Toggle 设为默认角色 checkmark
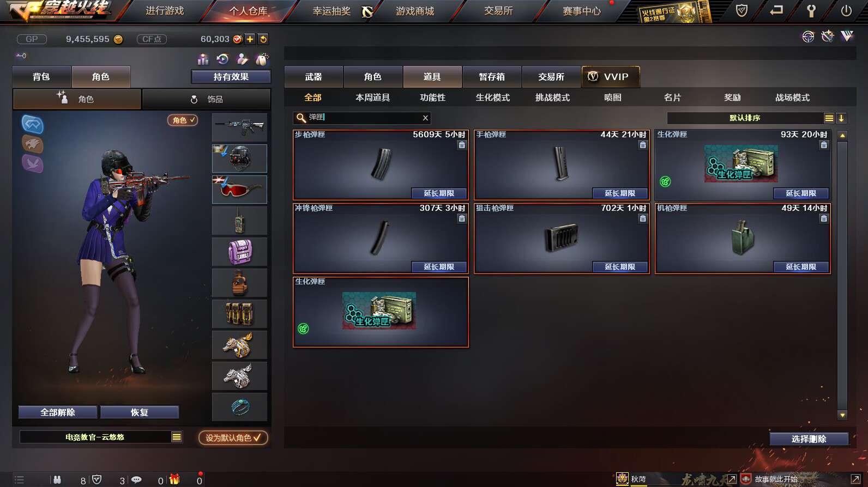Image resolution: width=868 pixels, height=487 pixels. 233,438
